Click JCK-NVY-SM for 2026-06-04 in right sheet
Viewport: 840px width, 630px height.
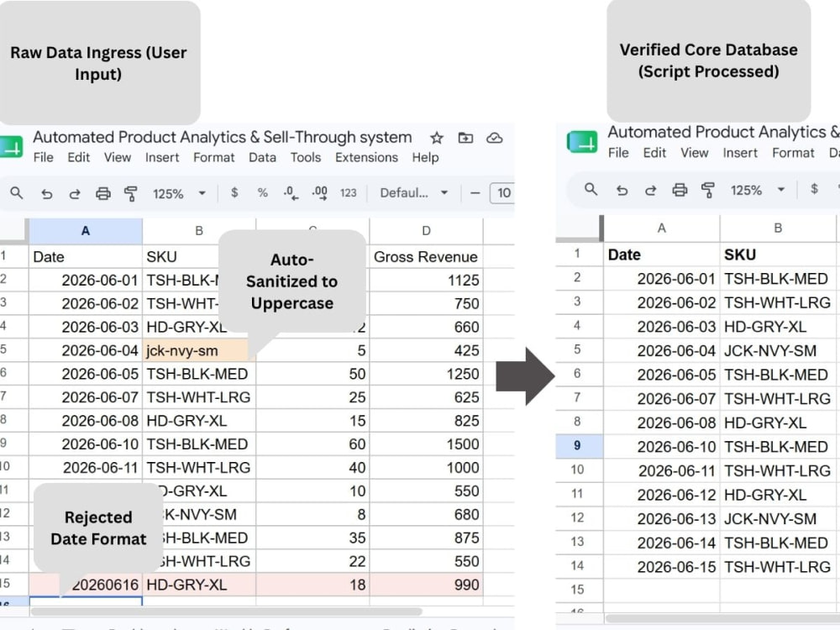778,350
